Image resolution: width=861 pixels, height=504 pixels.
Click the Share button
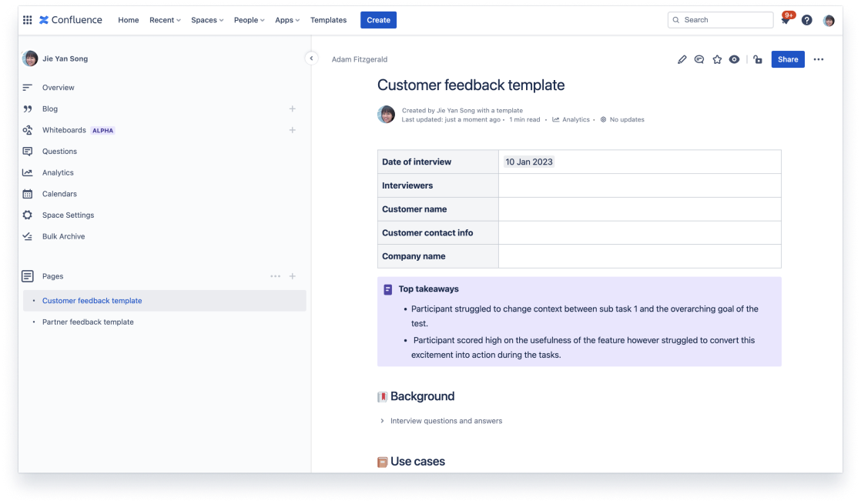click(788, 59)
